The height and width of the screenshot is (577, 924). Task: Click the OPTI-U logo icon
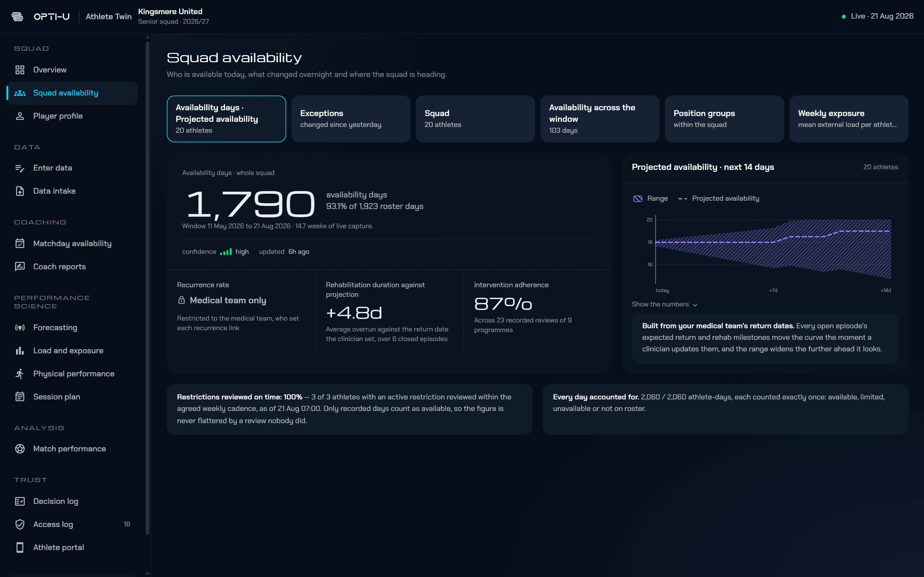pos(17,16)
